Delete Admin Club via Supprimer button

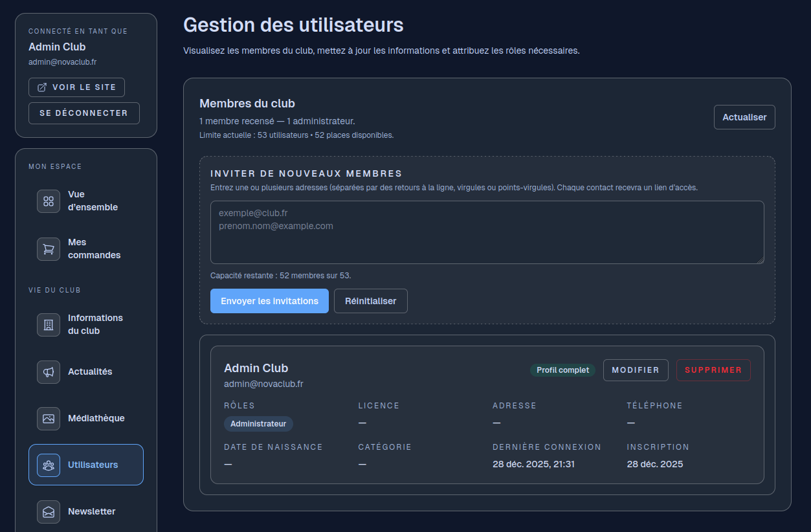pyautogui.click(x=713, y=370)
